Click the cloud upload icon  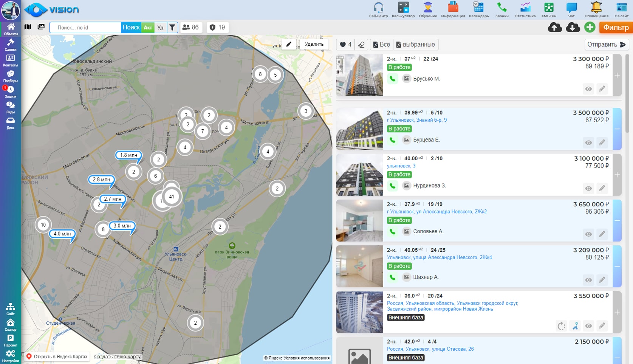[x=554, y=27]
